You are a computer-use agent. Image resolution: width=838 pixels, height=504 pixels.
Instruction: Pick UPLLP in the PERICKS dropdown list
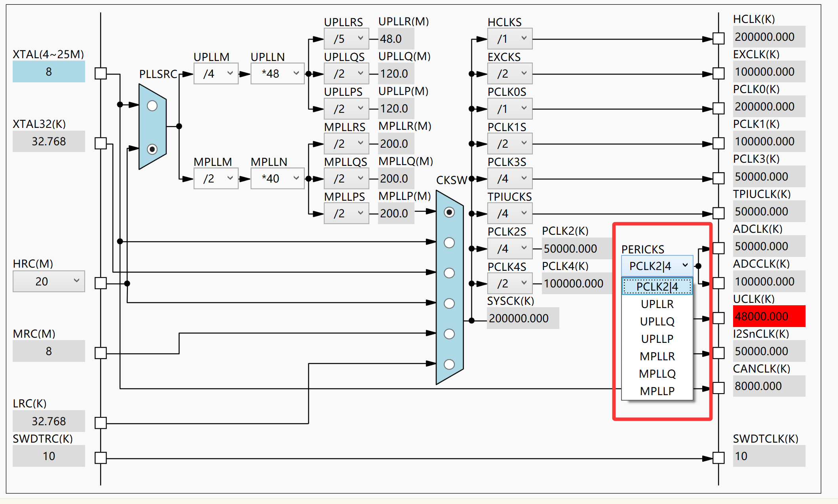657,339
